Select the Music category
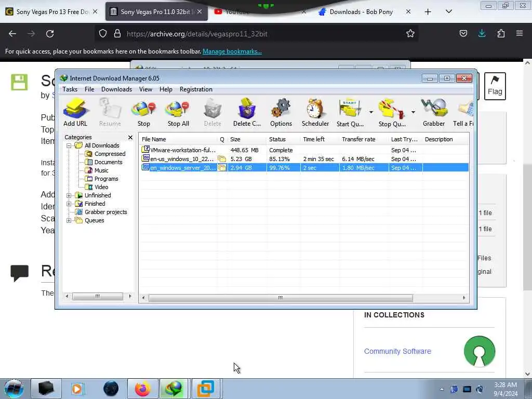Image resolution: width=532 pixels, height=399 pixels. [x=97, y=170]
